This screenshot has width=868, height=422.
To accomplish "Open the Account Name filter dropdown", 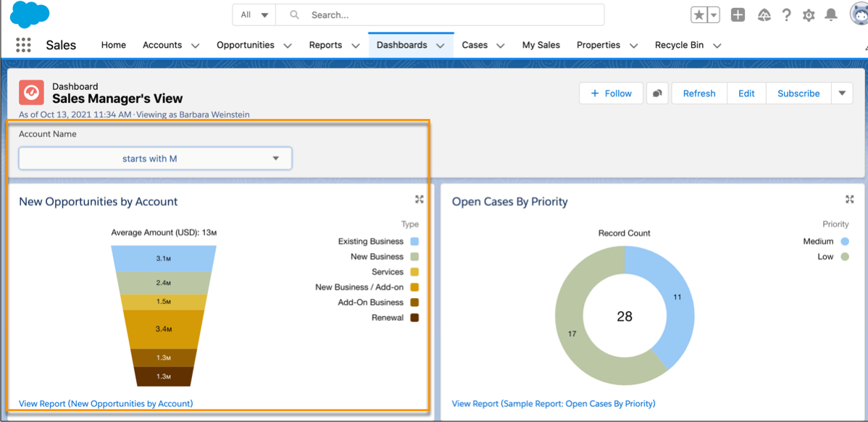I will click(156, 158).
